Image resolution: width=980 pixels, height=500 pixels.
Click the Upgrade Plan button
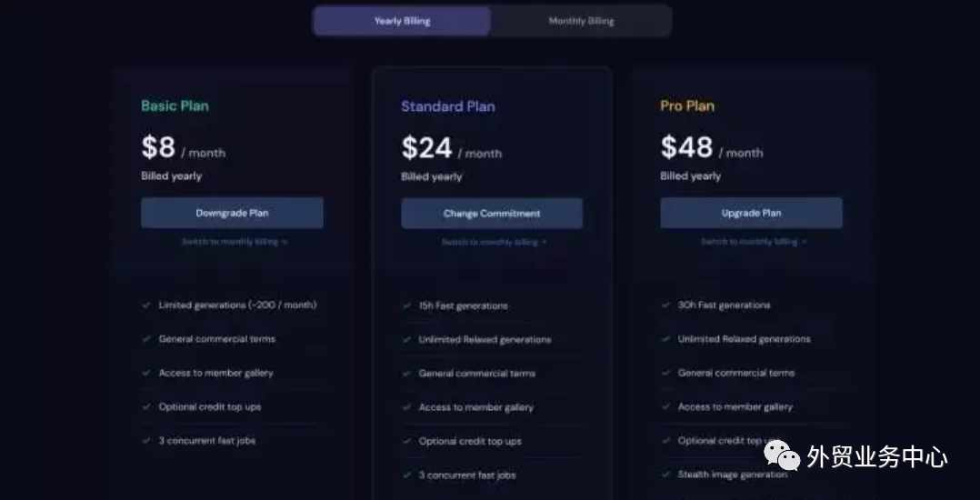tap(751, 213)
